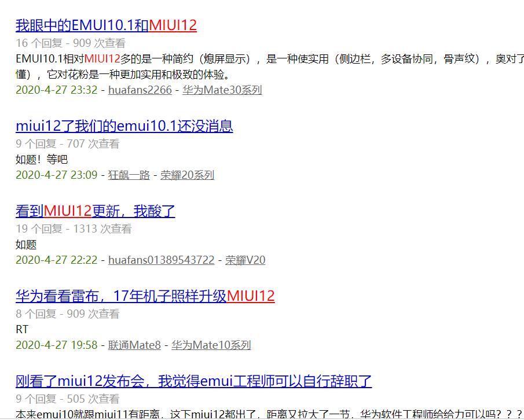
Task: Select timestamp 2020-4-27 19:58
Action: click(57, 345)
